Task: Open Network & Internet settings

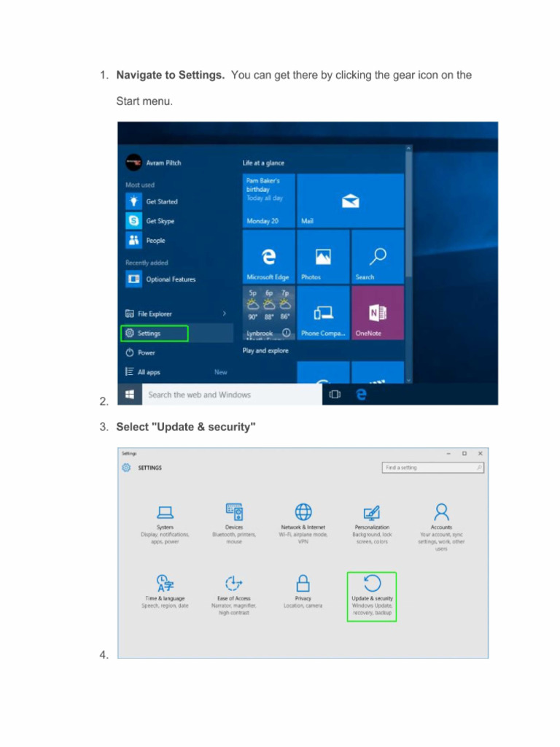Action: [303, 524]
